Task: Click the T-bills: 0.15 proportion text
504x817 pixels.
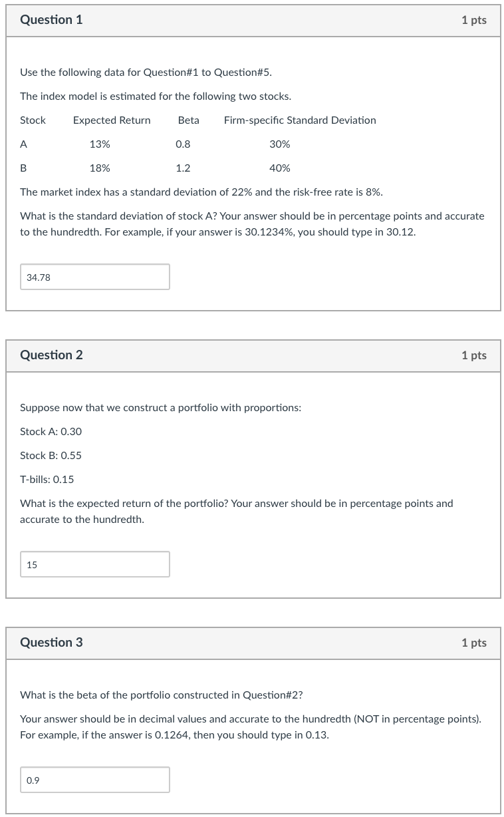Action: tap(47, 479)
